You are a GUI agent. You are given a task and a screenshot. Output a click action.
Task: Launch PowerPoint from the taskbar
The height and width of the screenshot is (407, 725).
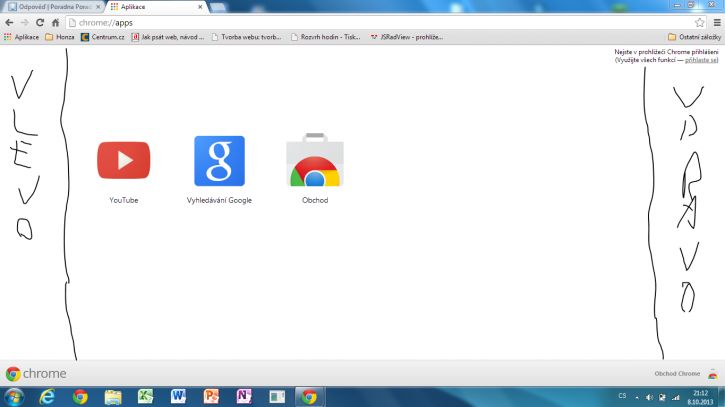point(211,397)
